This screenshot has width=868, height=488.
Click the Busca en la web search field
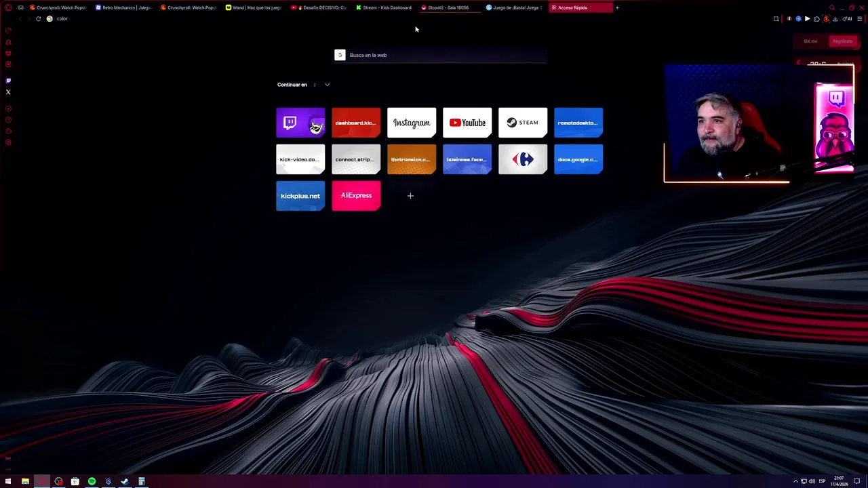tap(440, 55)
